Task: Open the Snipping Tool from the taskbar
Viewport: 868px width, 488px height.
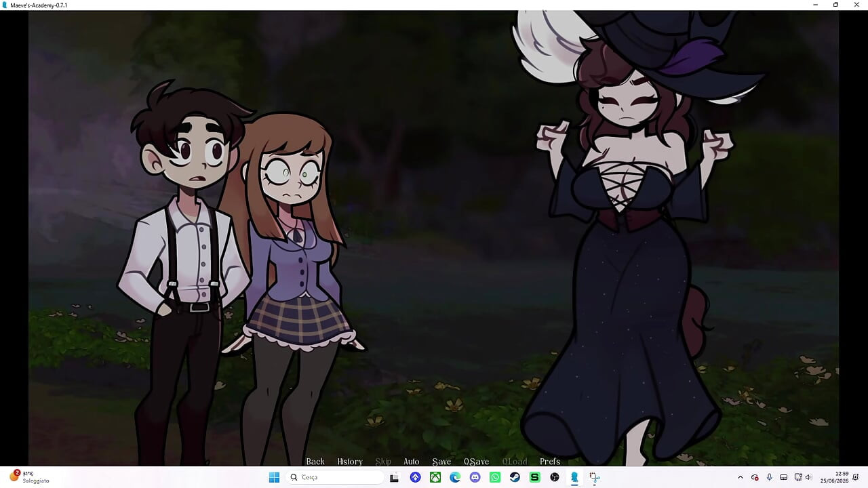Action: (x=594, y=477)
